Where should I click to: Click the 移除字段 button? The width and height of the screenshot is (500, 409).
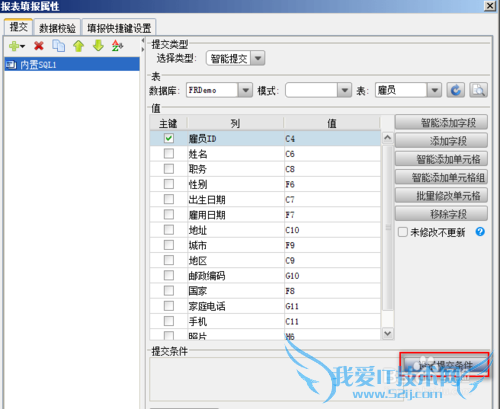click(441, 214)
